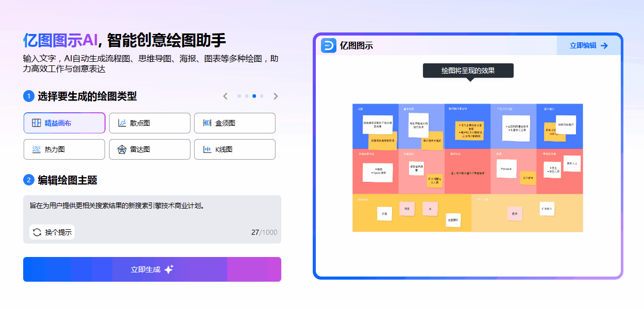The width and height of the screenshot is (644, 309).
Task: Select the 精益画布 chart type
Action: pos(64,123)
